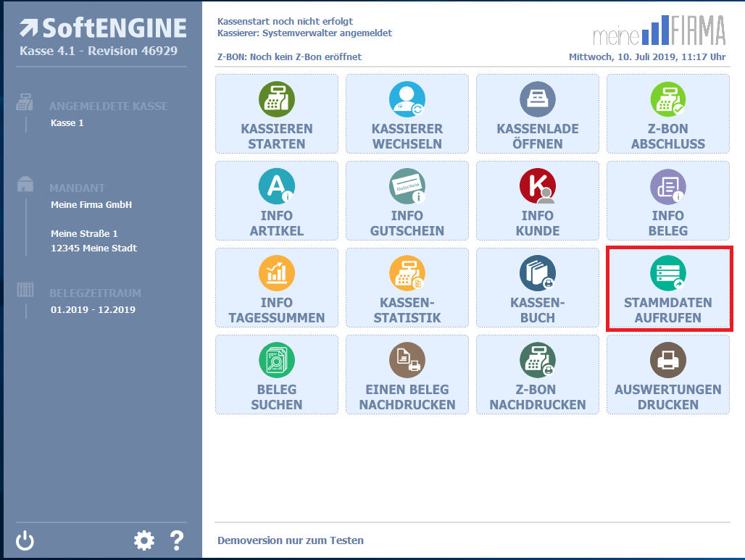745x560 pixels.
Task: Select the Z-Bon Nachdrucken tile
Action: click(x=538, y=375)
